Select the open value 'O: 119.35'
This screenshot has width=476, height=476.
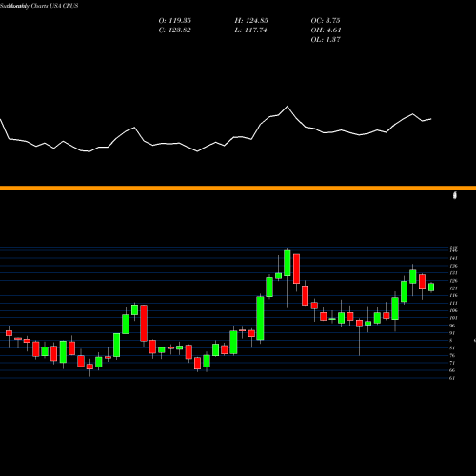174,20
